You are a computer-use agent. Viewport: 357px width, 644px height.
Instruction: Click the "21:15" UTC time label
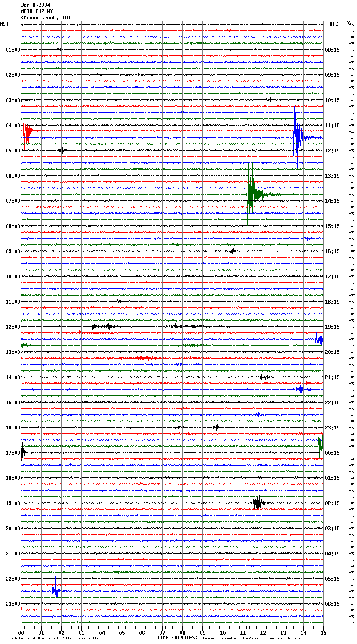click(332, 377)
